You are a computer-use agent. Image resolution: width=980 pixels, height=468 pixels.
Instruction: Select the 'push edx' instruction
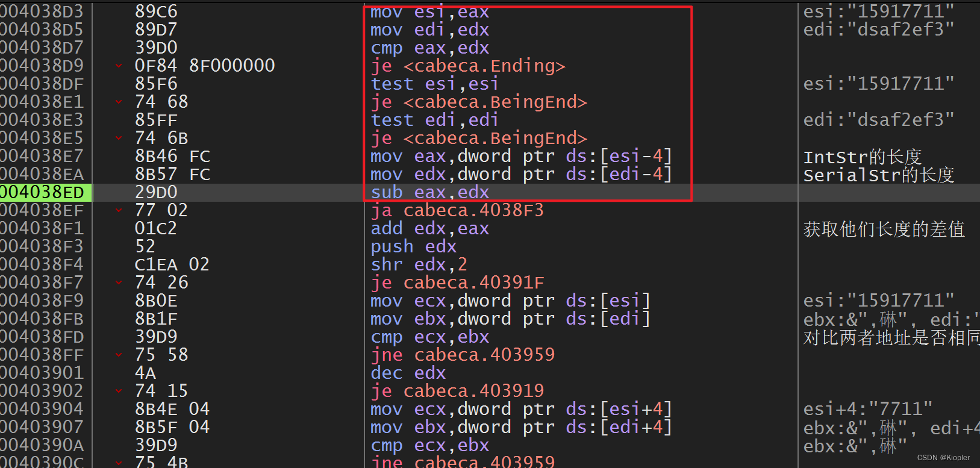point(414,246)
